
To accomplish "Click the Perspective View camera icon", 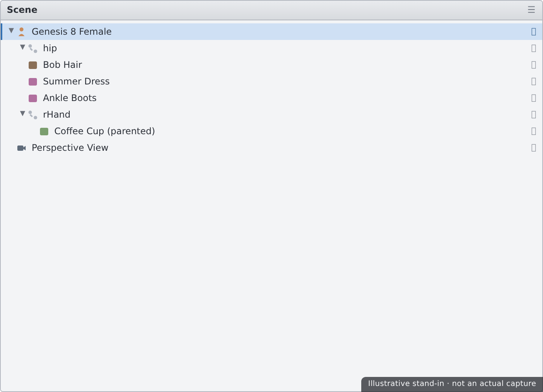I will coord(21,148).
